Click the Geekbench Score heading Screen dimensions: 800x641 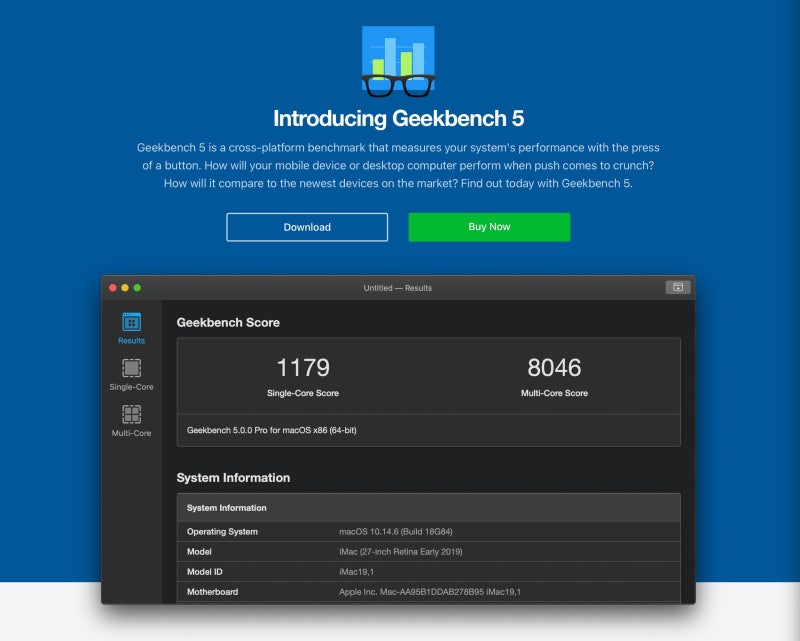click(228, 323)
